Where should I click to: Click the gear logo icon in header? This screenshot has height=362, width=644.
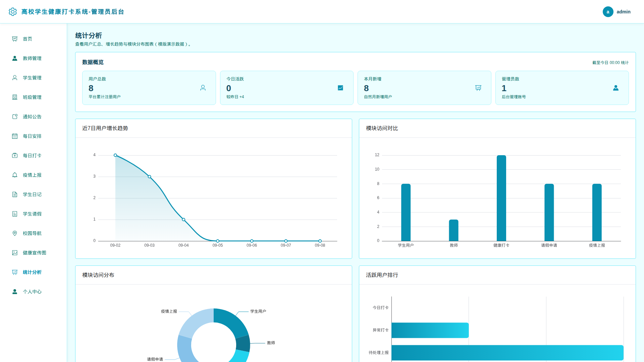[x=13, y=12]
